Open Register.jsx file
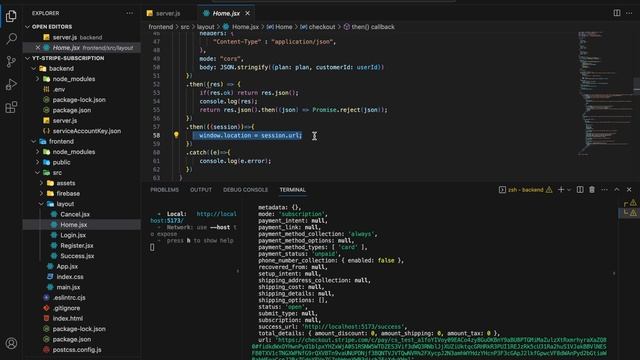This screenshot has width=640, height=360. (77, 245)
